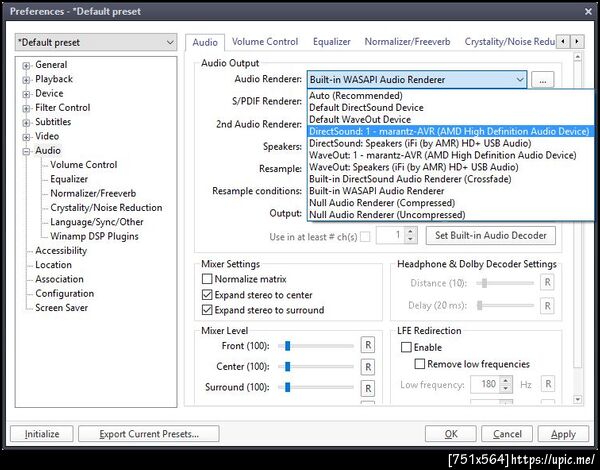Screen dimensions: 600x470
Task: Click the Center mixer level slider
Action: [316, 367]
